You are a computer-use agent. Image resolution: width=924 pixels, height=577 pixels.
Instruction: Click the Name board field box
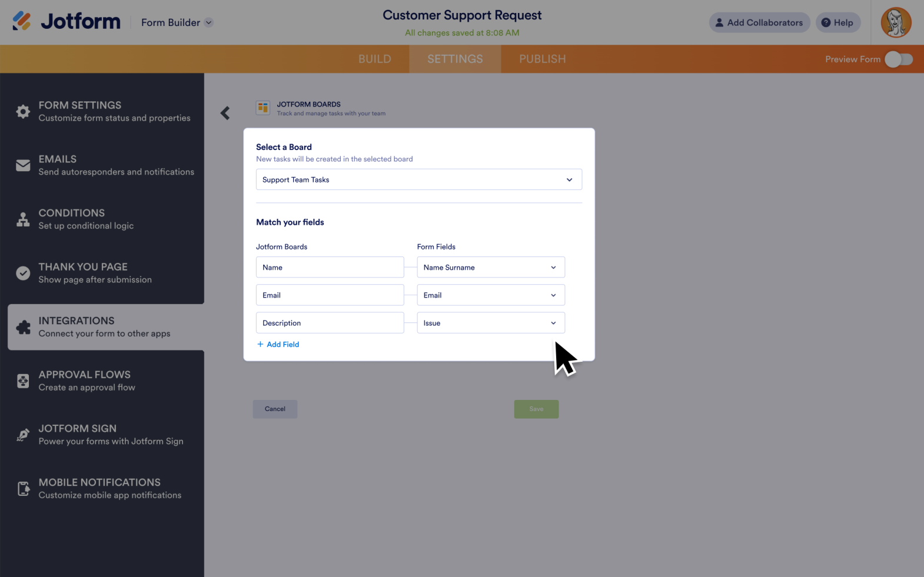[x=330, y=267]
